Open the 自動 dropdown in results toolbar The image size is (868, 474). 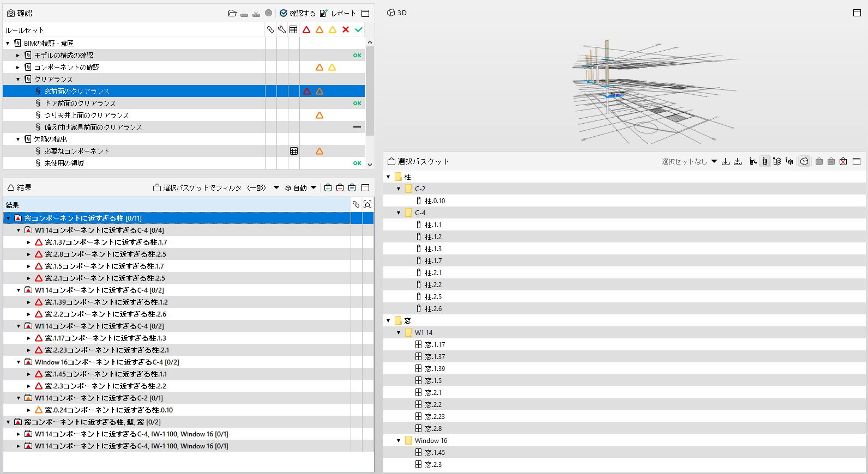[300, 187]
